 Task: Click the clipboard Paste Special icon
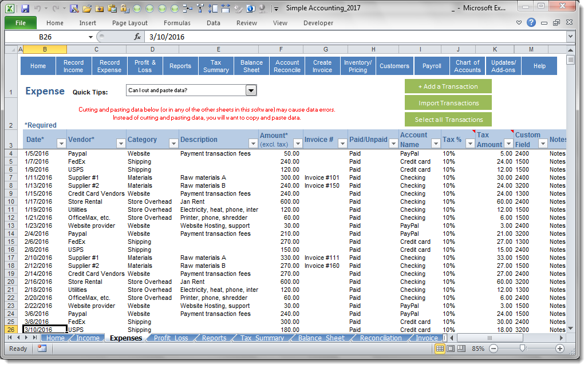[x=112, y=8]
